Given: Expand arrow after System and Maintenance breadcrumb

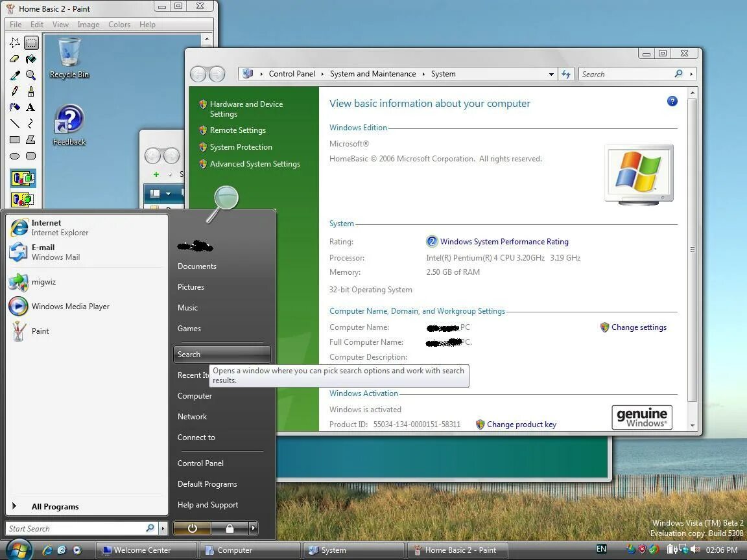Looking at the screenshot, I should click(x=423, y=74).
